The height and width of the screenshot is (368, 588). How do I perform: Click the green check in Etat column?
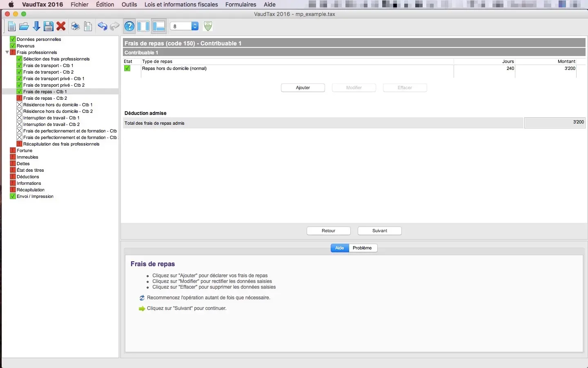(x=127, y=69)
